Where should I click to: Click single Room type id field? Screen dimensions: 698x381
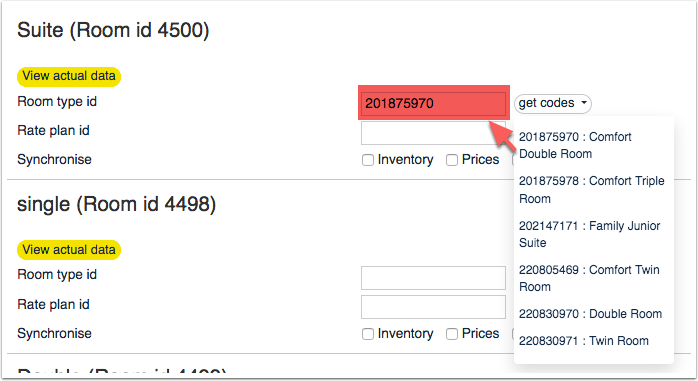pyautogui.click(x=433, y=278)
